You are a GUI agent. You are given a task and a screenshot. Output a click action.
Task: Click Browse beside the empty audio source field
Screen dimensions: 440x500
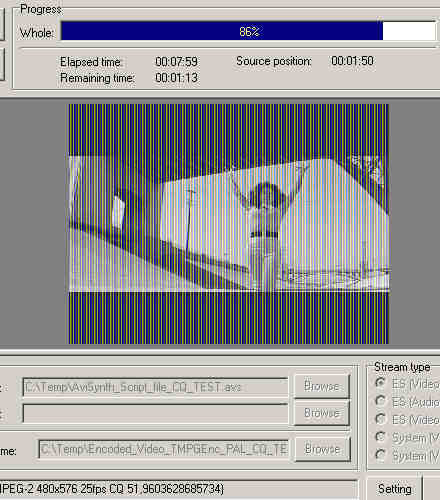point(322,413)
